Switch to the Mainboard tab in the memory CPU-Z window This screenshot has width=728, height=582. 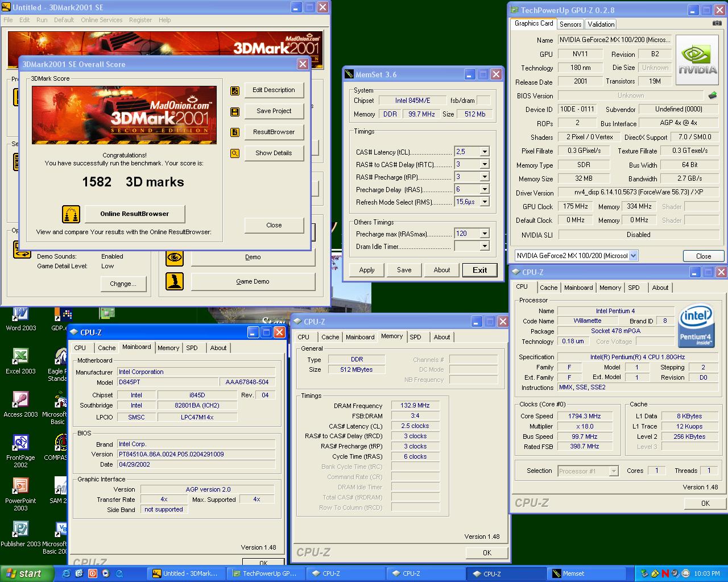[360, 337]
